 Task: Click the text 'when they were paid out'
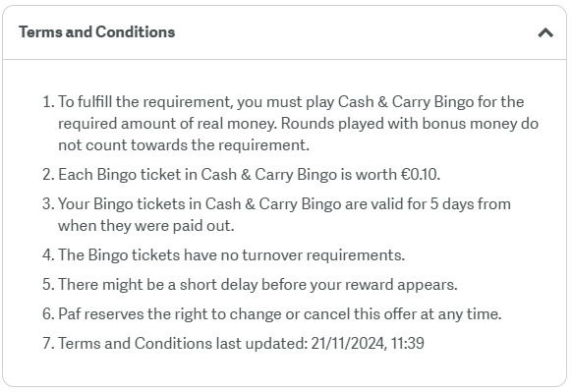[x=145, y=226]
